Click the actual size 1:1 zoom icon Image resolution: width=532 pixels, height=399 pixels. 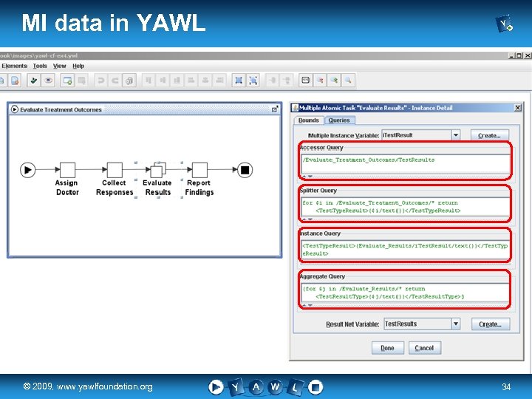[306, 81]
